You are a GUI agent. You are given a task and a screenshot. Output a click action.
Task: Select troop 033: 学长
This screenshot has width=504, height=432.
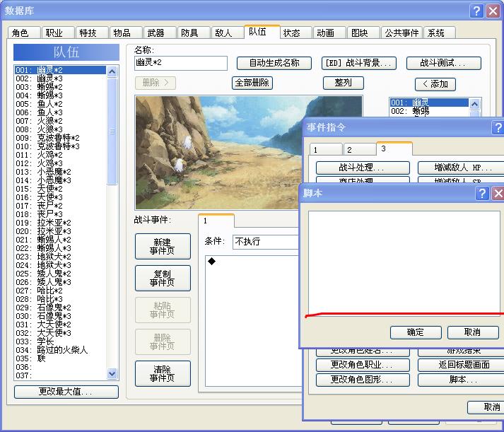coord(60,341)
